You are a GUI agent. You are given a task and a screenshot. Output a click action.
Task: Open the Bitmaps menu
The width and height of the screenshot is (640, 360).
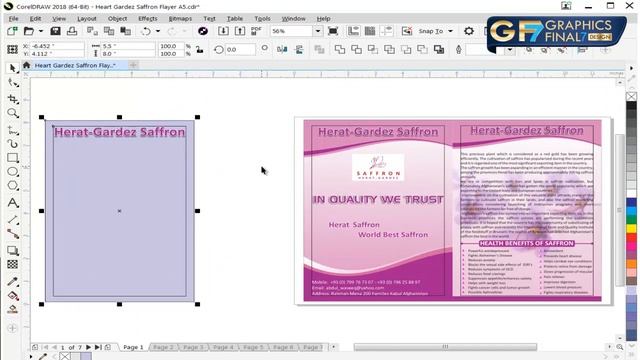coord(180,18)
